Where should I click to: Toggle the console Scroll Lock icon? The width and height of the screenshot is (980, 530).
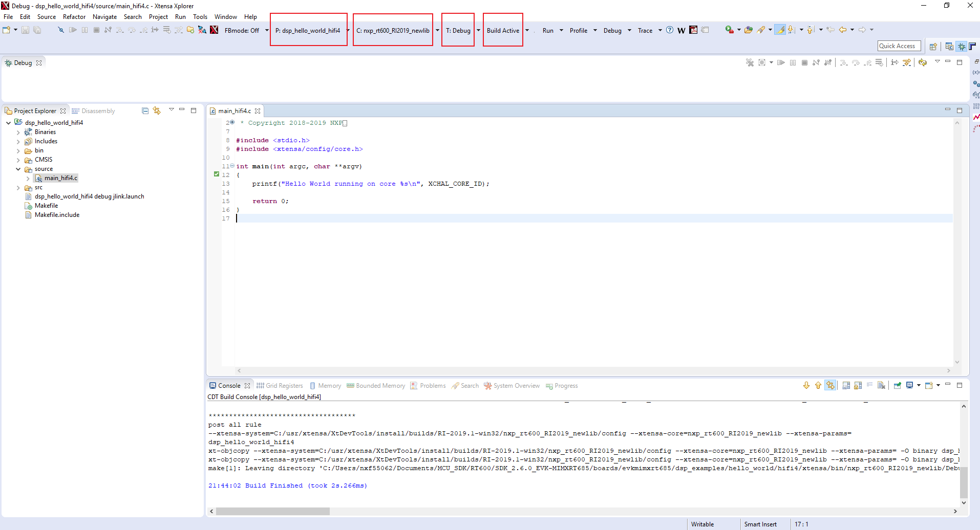pyautogui.click(x=858, y=385)
